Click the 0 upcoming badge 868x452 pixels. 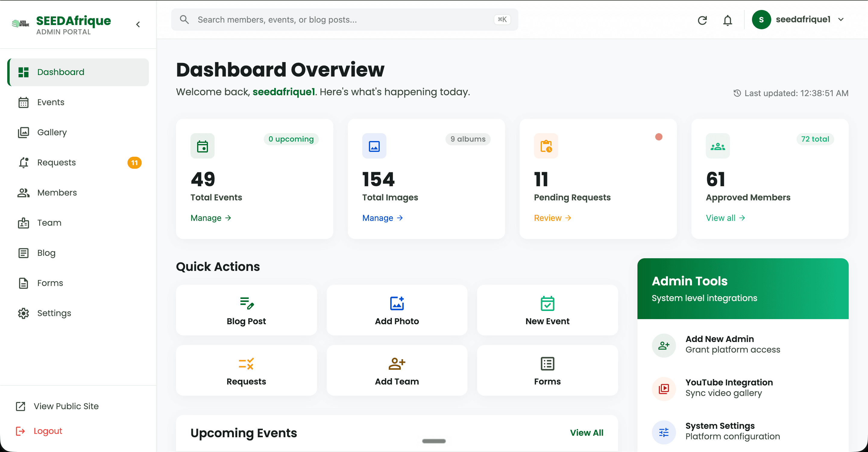(x=291, y=139)
